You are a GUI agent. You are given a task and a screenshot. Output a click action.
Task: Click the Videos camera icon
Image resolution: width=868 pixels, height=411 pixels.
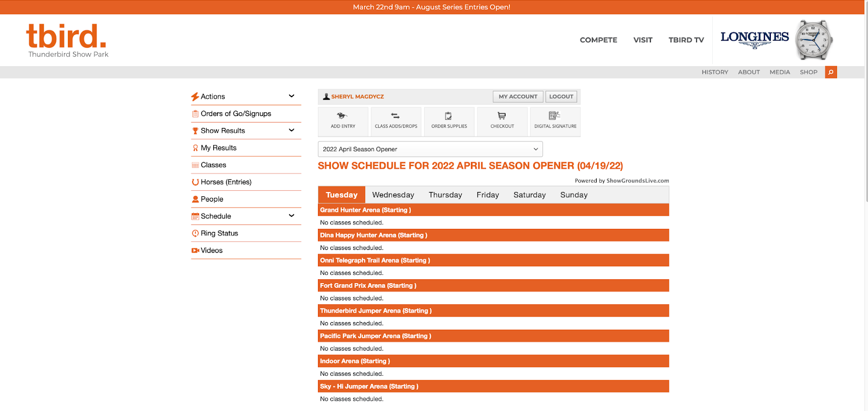(195, 251)
